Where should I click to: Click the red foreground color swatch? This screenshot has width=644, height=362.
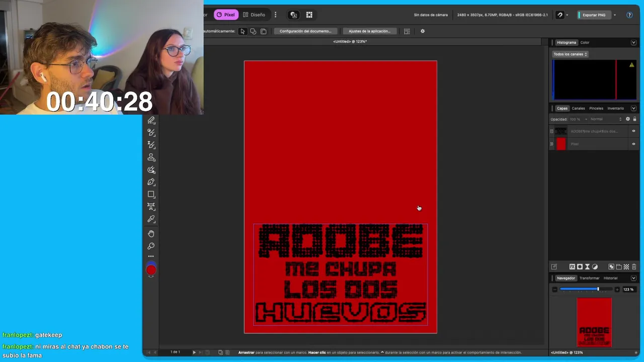point(151,270)
